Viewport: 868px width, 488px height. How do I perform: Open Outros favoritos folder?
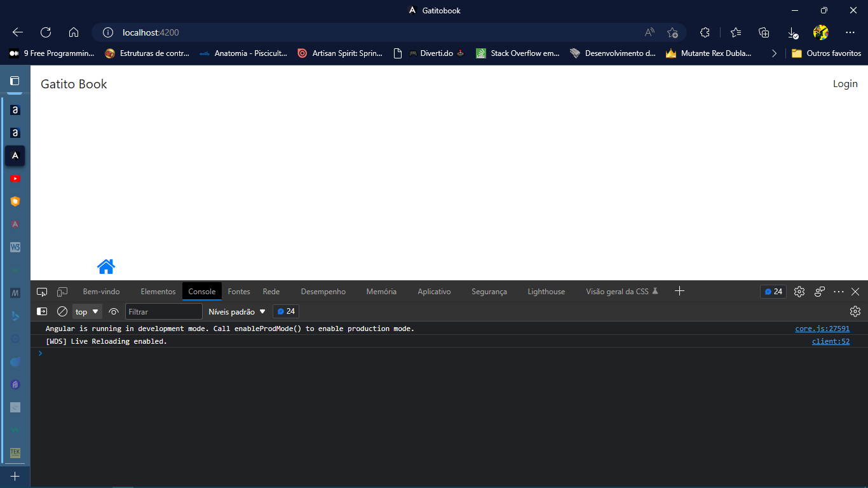click(x=826, y=53)
